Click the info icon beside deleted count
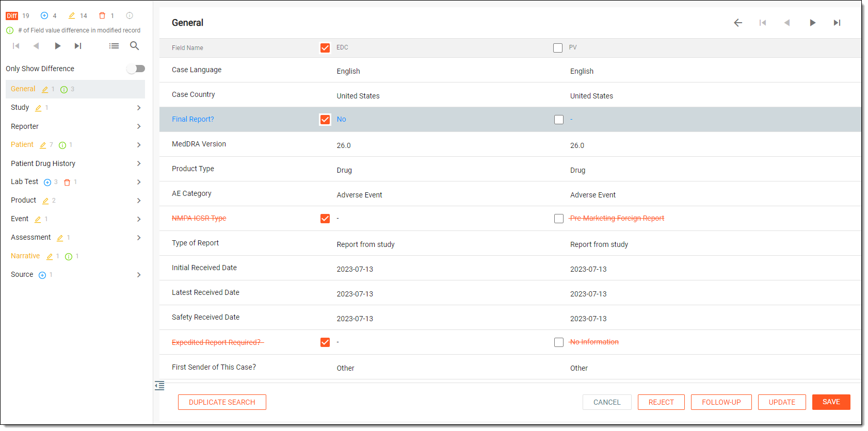 [x=130, y=15]
